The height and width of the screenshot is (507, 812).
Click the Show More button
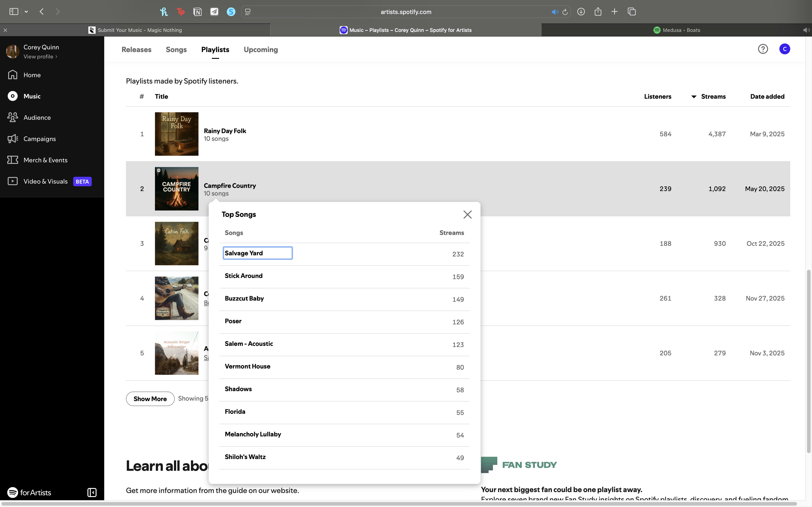[x=150, y=399]
